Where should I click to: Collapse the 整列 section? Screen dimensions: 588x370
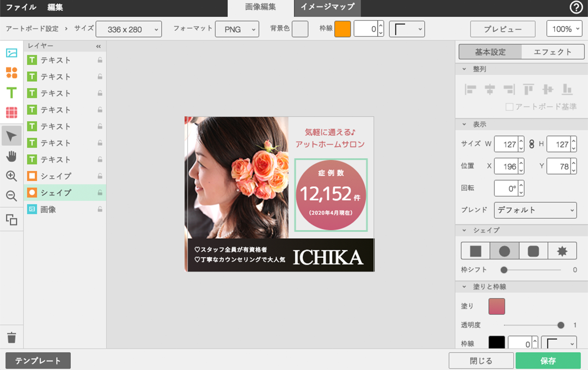464,69
